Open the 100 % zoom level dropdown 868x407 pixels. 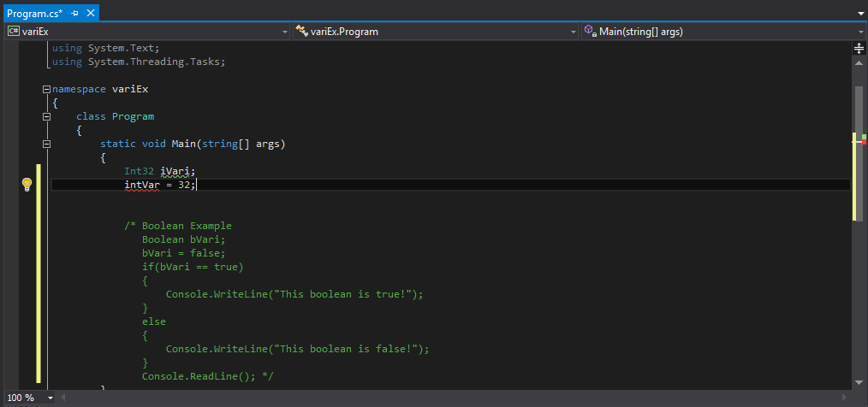pyautogui.click(x=51, y=398)
